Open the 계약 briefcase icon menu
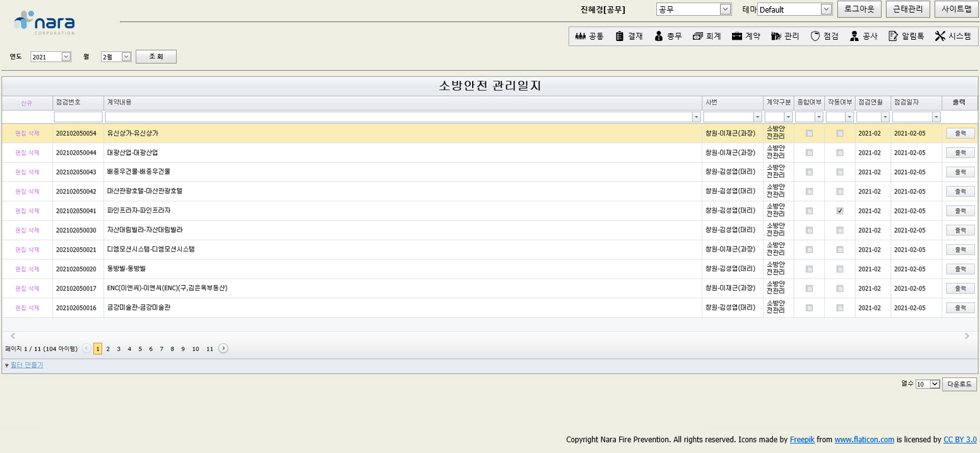 [x=736, y=37]
